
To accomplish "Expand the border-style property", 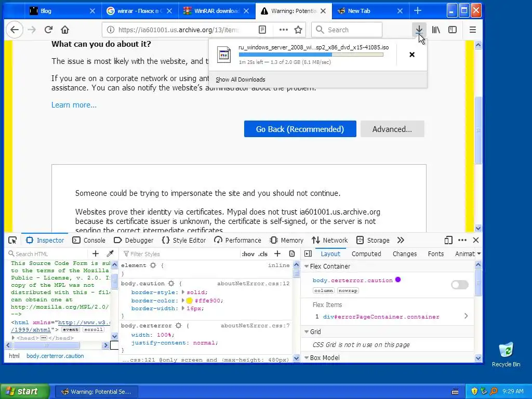I will 183,292.
